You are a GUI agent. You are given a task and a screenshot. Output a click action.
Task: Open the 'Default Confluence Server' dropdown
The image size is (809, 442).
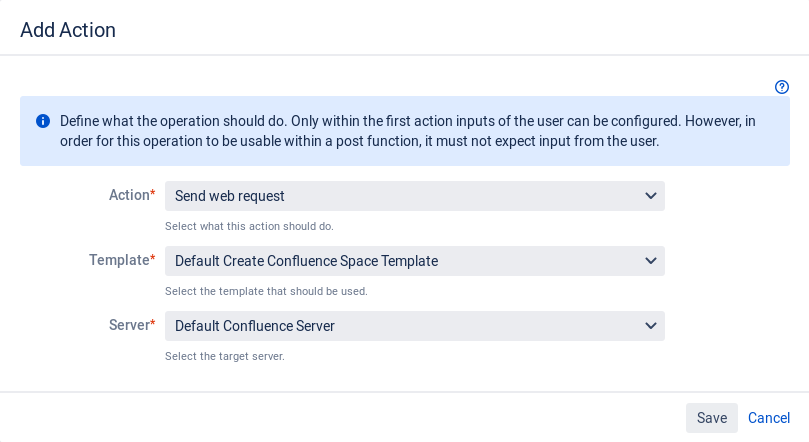[415, 326]
